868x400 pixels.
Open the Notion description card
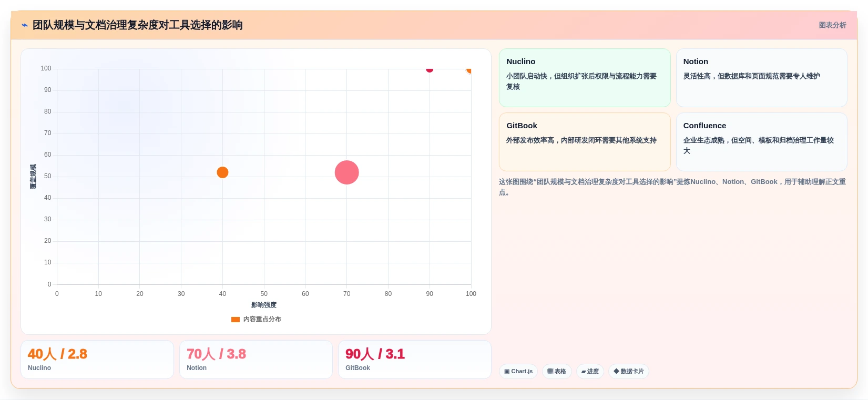(x=761, y=78)
